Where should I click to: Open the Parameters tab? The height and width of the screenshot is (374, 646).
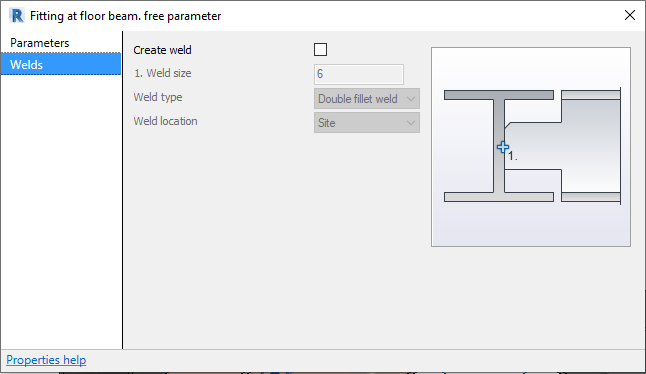tap(61, 43)
